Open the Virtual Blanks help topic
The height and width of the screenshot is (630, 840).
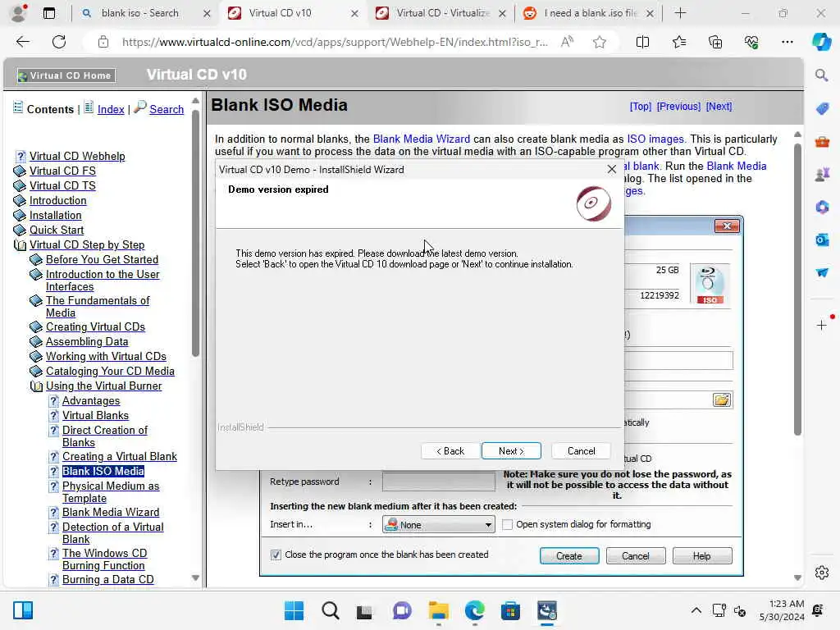click(95, 415)
